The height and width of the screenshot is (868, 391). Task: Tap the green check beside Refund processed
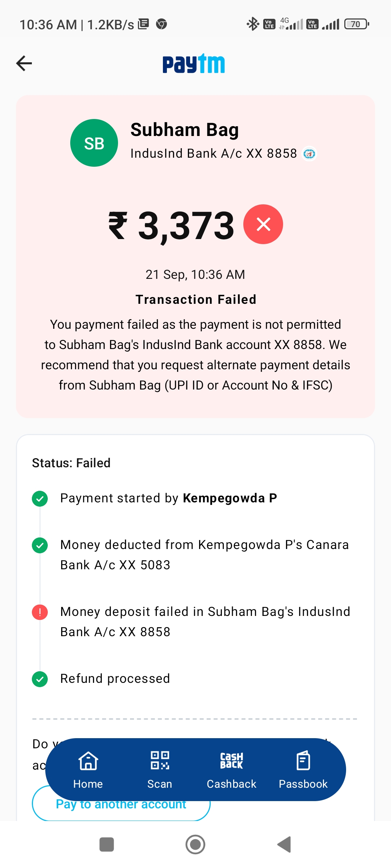coord(40,679)
